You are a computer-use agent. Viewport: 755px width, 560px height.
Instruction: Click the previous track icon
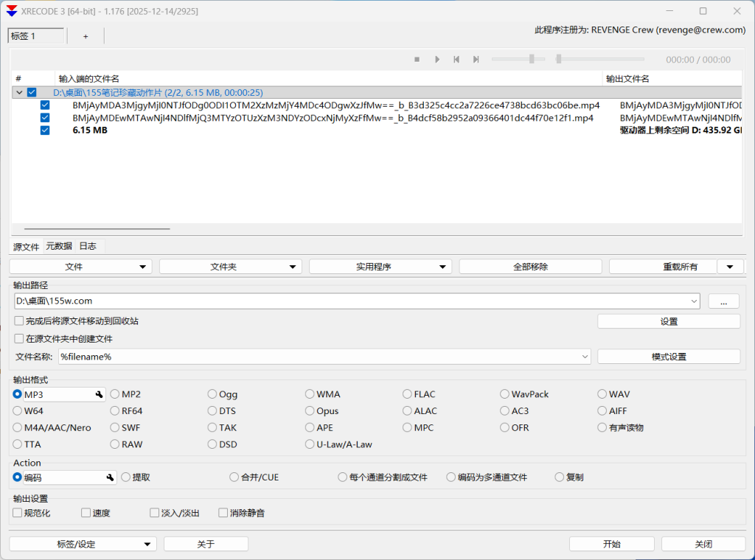click(x=456, y=60)
